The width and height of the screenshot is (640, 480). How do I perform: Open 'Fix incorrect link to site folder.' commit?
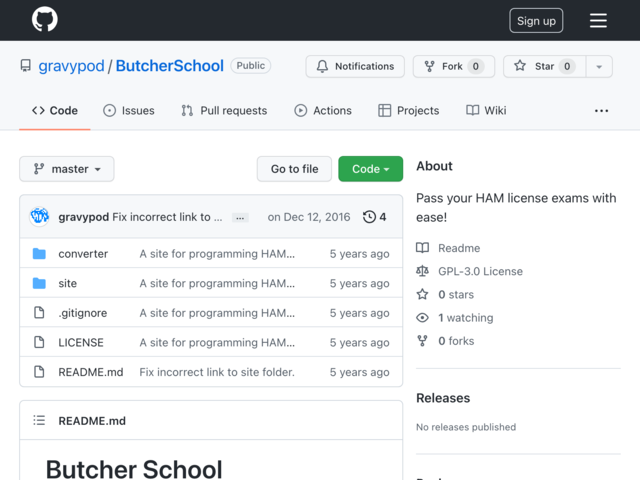217,372
